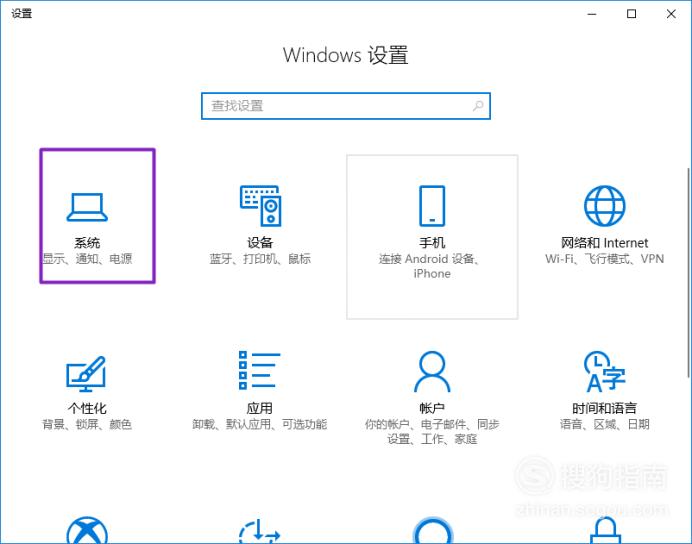
Task: Click the search magnifier icon
Action: tap(478, 106)
